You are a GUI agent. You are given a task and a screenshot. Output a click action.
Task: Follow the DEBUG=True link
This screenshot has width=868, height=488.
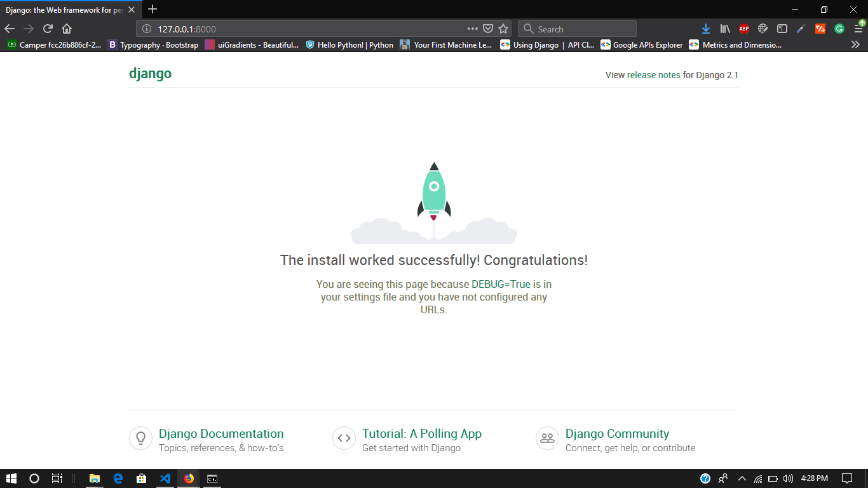coord(501,284)
